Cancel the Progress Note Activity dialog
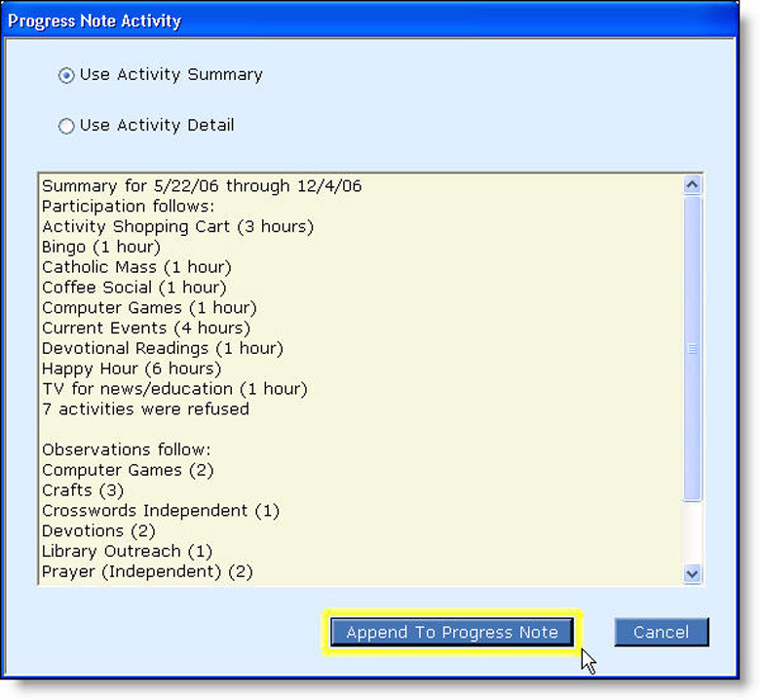760x700 pixels. tap(661, 632)
